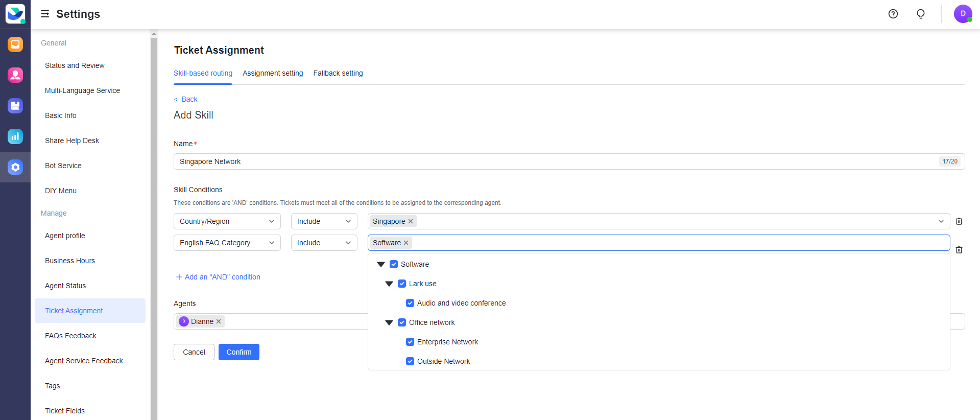The image size is (980, 420).
Task: Open the Include dropdown for English FAQ Category
Action: [324, 243]
